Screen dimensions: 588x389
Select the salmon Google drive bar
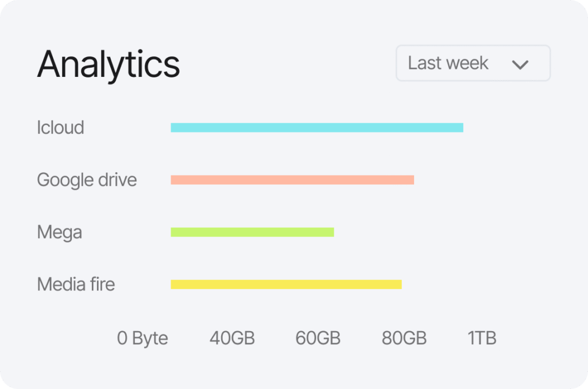(292, 180)
